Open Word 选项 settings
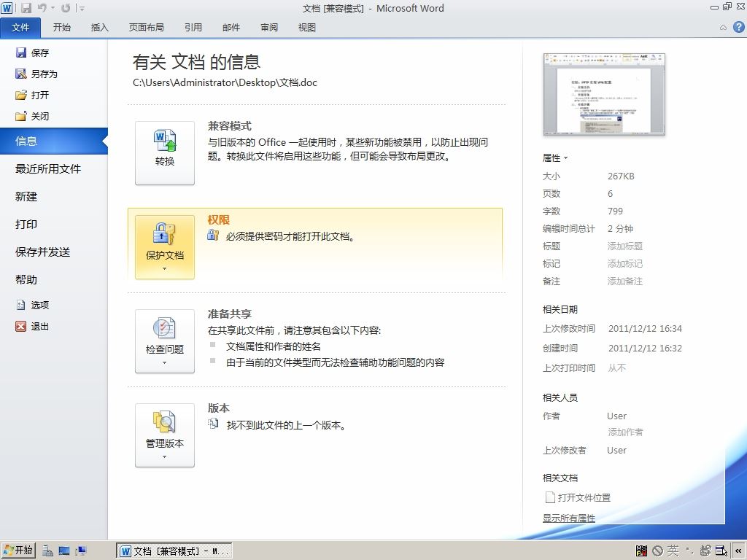747x560 pixels. point(32,305)
